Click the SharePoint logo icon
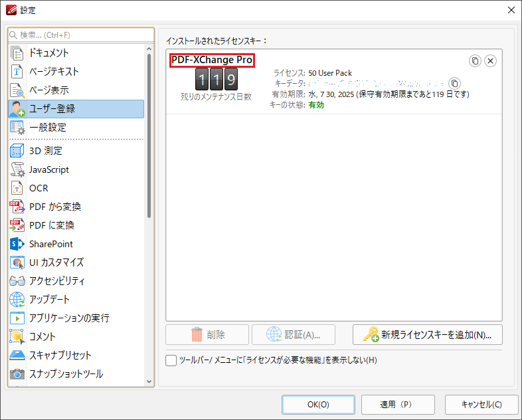 point(17,244)
